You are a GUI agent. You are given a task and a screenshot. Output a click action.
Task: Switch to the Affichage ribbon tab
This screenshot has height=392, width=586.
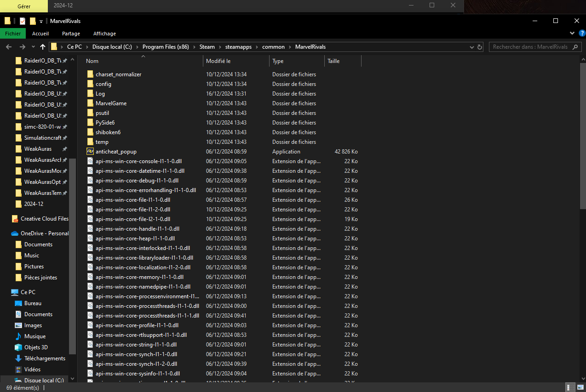pos(104,34)
